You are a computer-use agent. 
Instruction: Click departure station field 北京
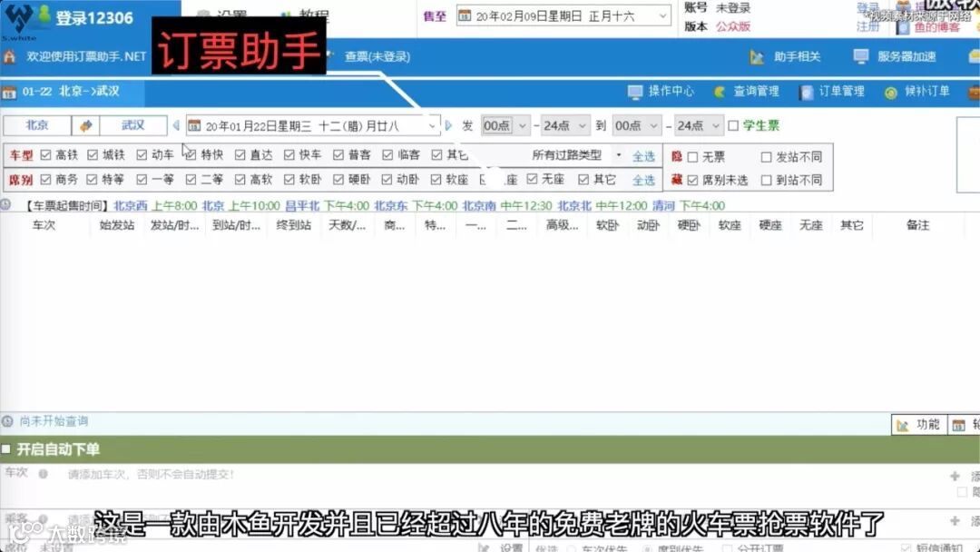click(37, 125)
